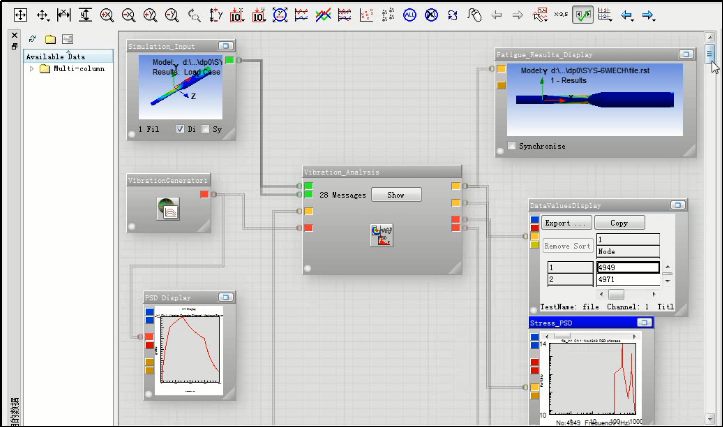
Task: Click the refresh icon above Available Data
Action: tap(34, 39)
